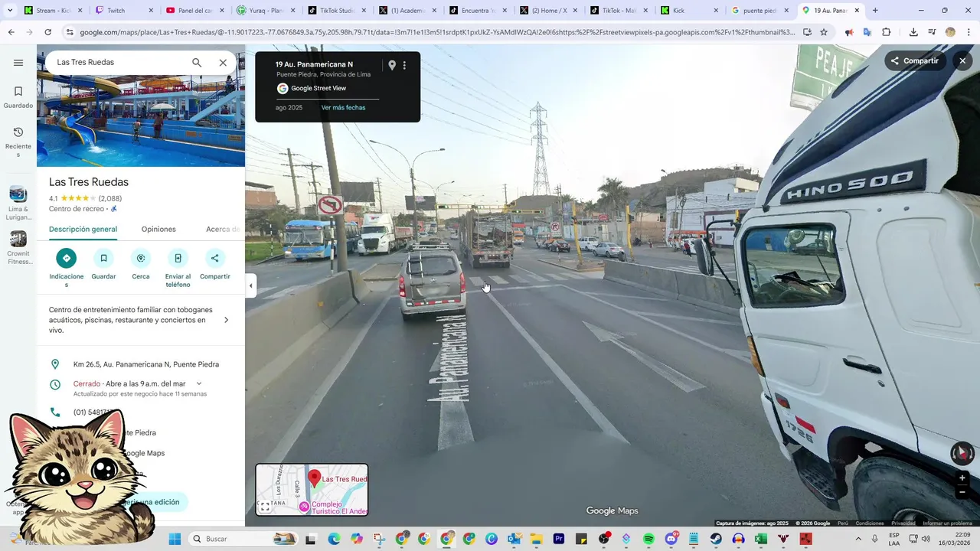This screenshot has width=980, height=551.
Task: Open Windows Start menu
Action: pyautogui.click(x=175, y=539)
